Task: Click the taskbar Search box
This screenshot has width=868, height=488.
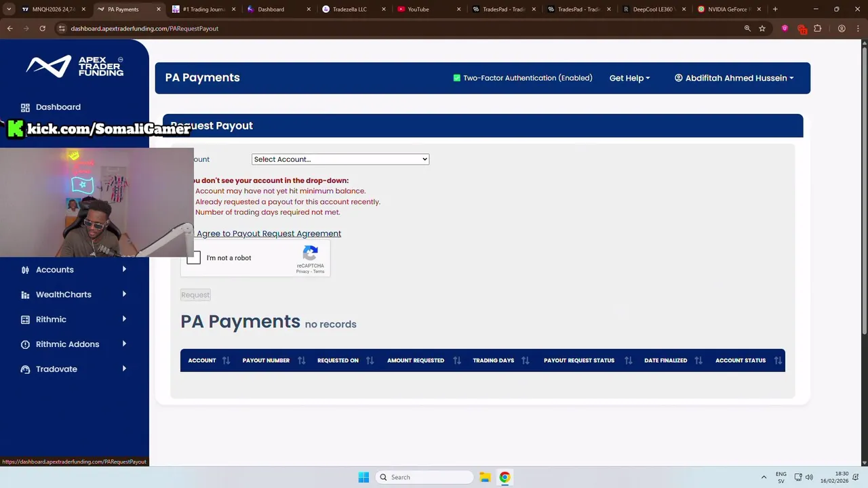Action: click(425, 477)
